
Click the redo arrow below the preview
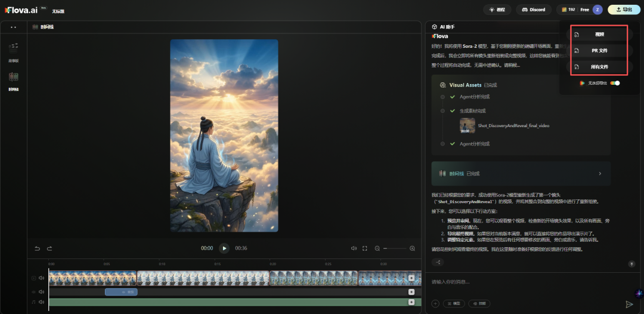49,248
